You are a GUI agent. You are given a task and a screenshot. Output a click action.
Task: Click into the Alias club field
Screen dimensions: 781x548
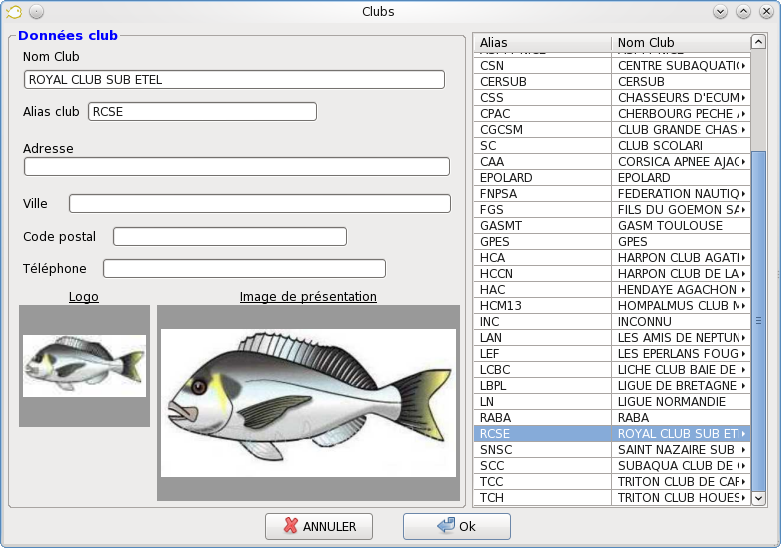click(202, 112)
